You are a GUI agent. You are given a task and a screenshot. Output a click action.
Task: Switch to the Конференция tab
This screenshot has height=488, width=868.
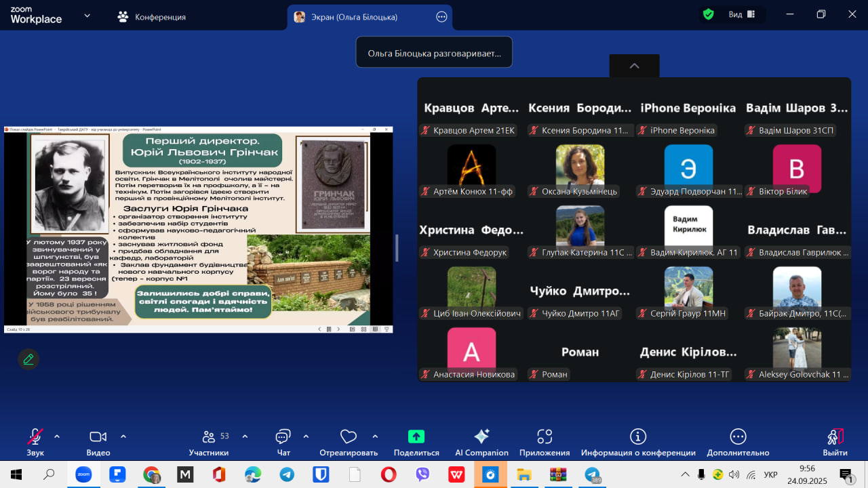pyautogui.click(x=152, y=17)
